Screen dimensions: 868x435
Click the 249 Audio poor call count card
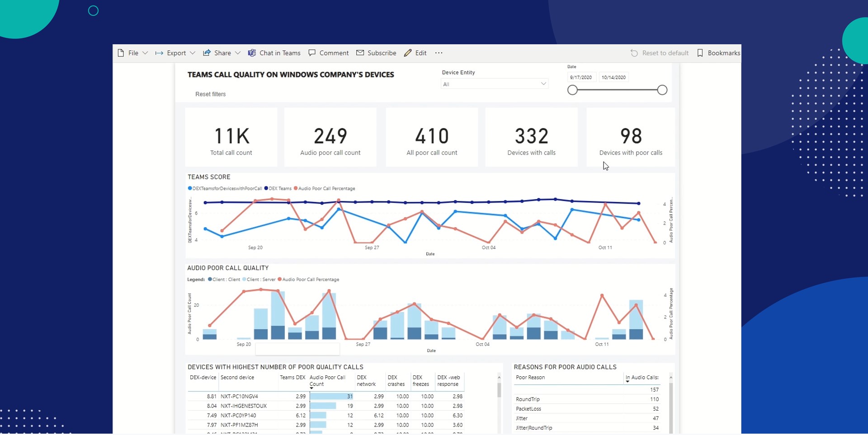point(330,137)
